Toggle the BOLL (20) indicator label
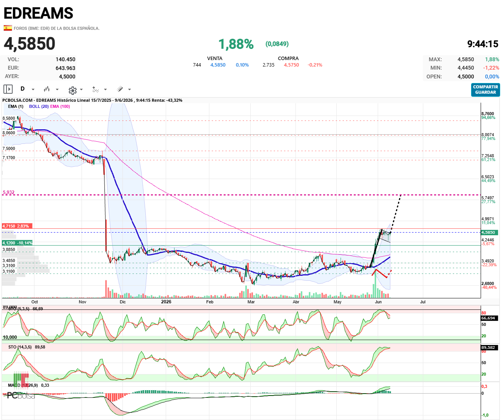This screenshot has width=504, height=420. point(39,106)
